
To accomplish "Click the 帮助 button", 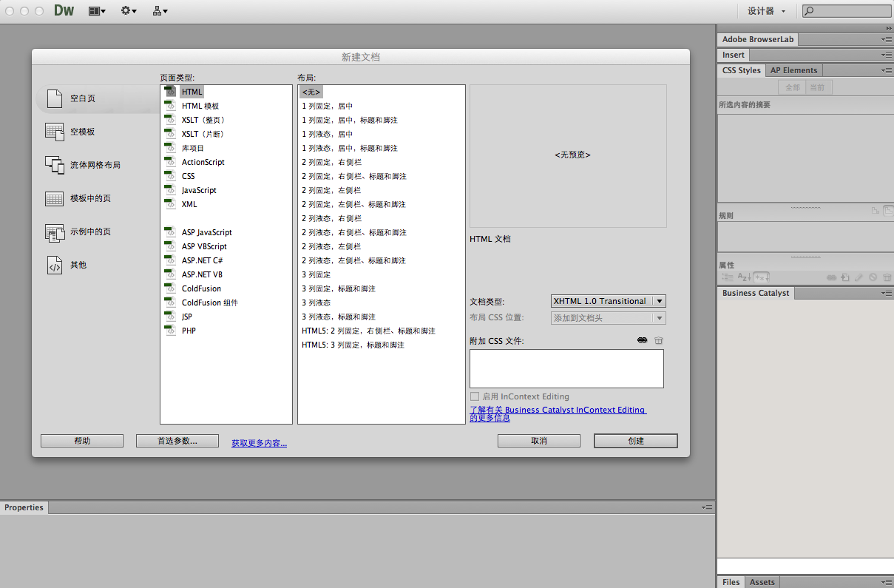I will tap(82, 441).
